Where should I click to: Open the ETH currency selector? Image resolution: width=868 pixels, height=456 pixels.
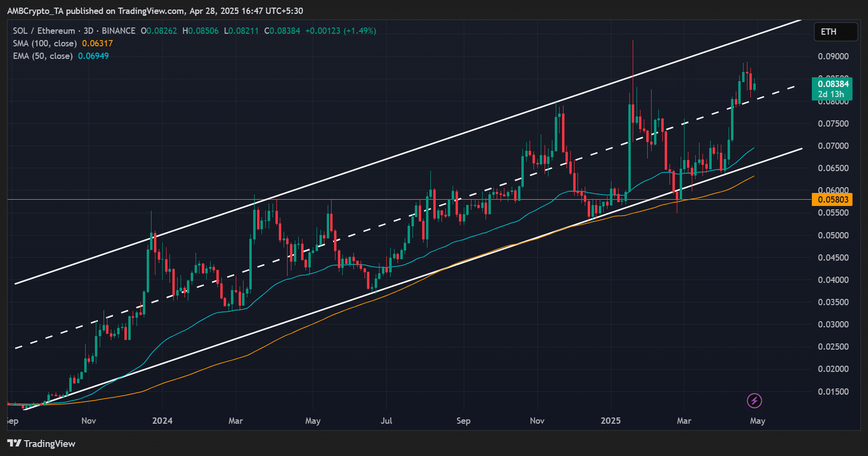click(835, 32)
